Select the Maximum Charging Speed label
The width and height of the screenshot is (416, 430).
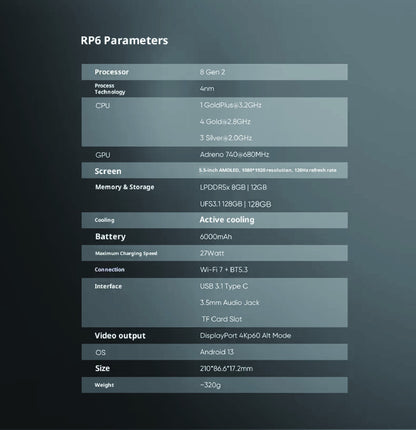pyautogui.click(x=126, y=253)
